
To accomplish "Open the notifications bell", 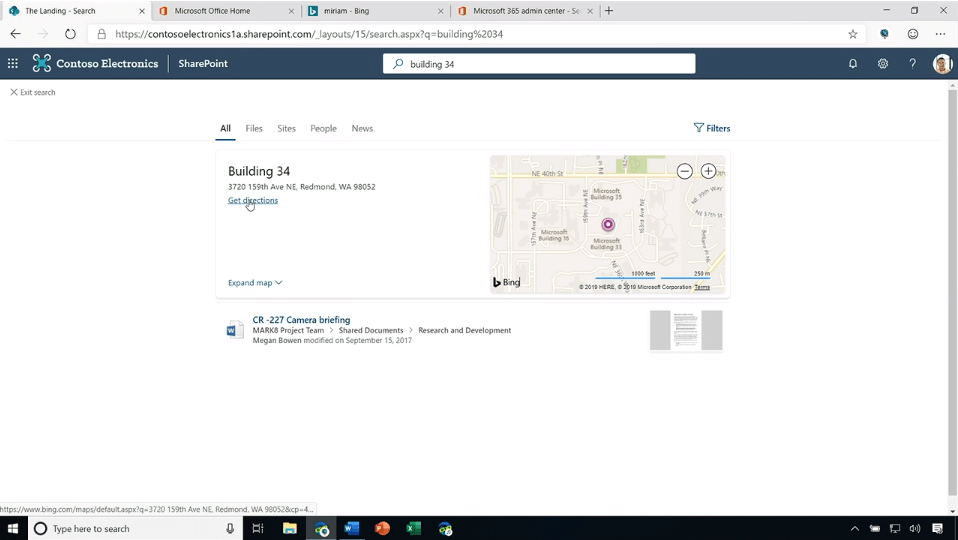I will [853, 64].
